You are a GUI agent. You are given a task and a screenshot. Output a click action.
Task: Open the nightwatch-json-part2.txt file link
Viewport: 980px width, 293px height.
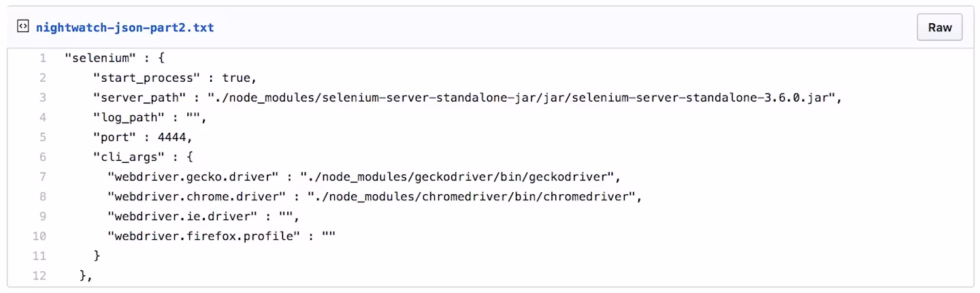[125, 28]
